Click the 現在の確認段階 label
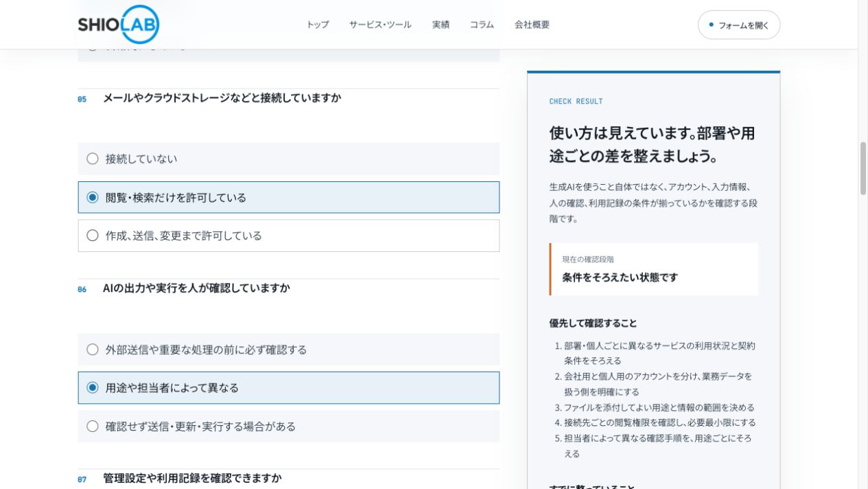The image size is (868, 489). (x=588, y=259)
